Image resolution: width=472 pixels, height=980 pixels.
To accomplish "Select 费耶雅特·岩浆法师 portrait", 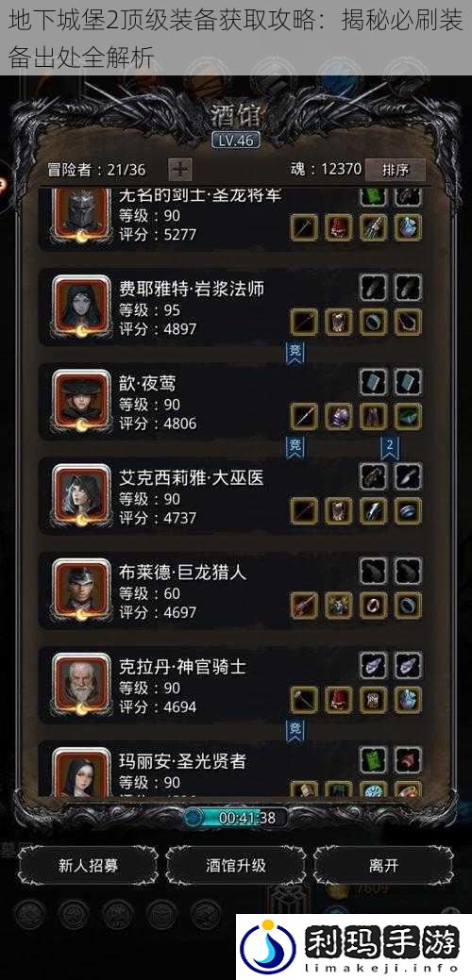I will pos(81,307).
